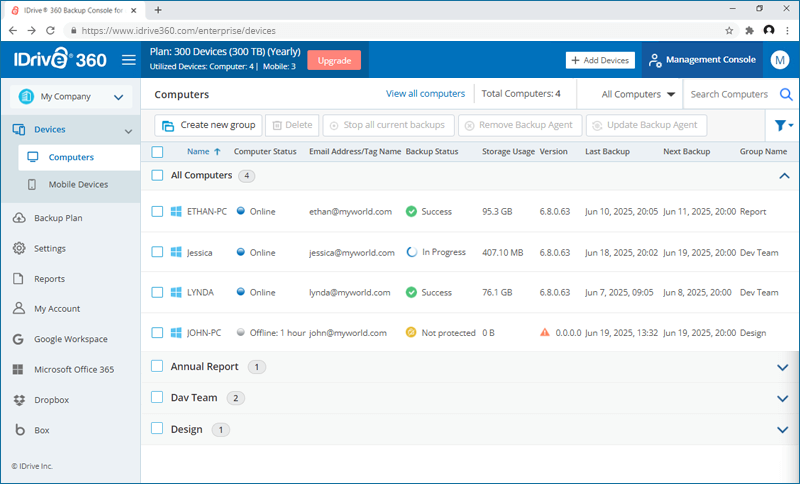800x484 pixels.
Task: Check the Design group checkbox
Action: pyautogui.click(x=157, y=429)
